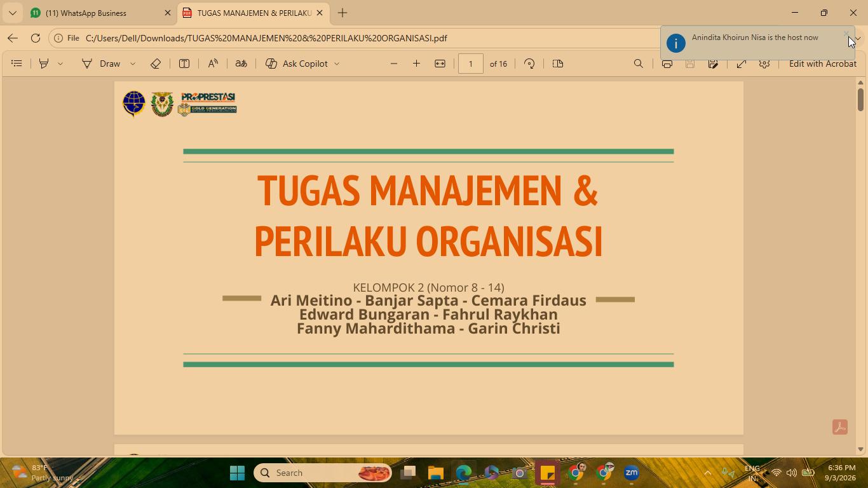Zoom in with the plus button

417,64
